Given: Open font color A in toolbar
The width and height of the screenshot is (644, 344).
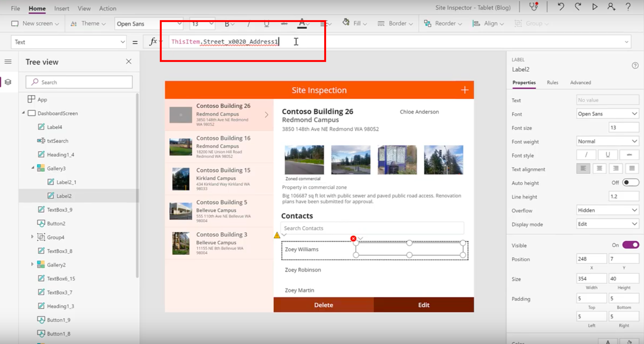Looking at the screenshot, I should click(302, 23).
